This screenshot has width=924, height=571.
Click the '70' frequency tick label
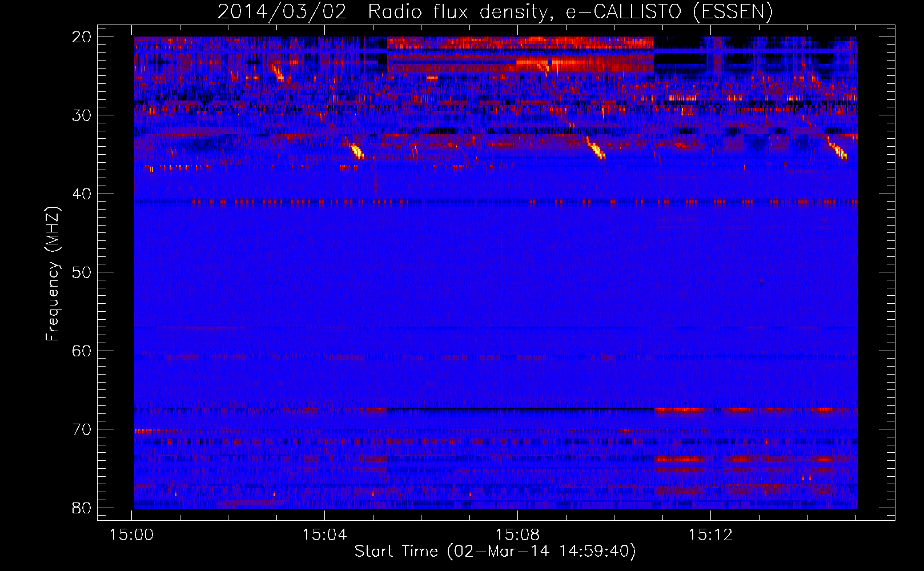point(82,429)
